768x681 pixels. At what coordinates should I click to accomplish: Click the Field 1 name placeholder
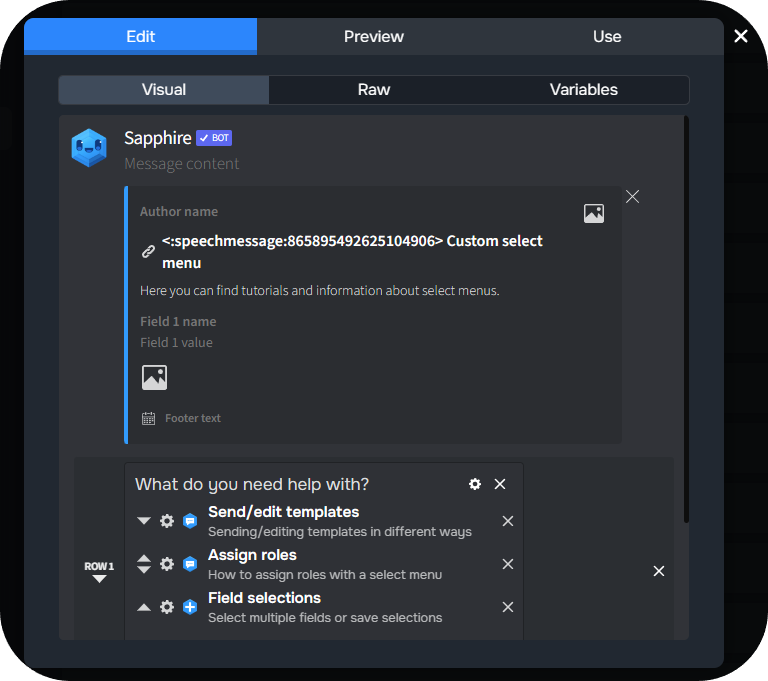(x=178, y=321)
